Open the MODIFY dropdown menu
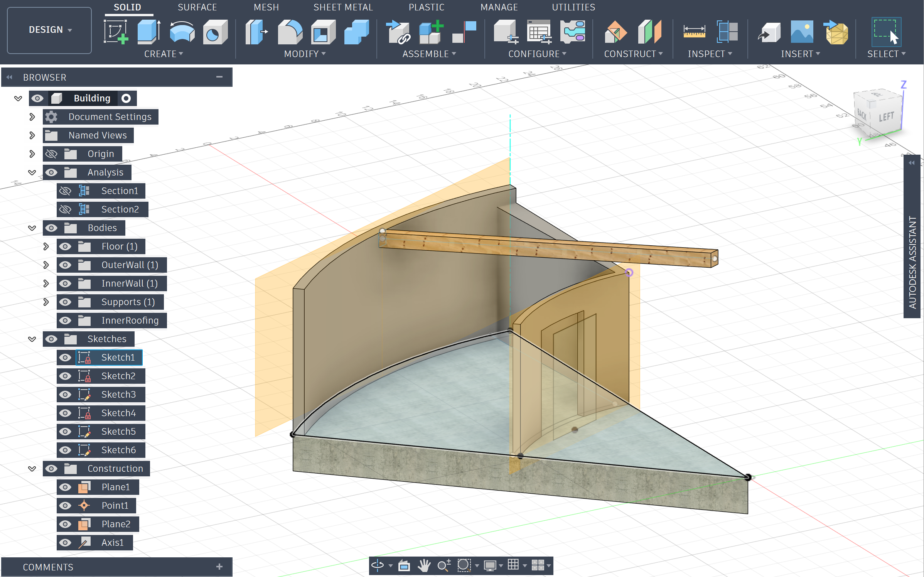 (305, 54)
